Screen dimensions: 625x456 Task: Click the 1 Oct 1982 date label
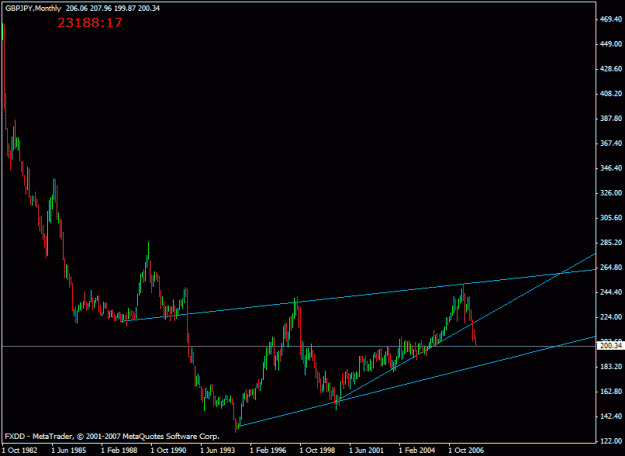[20, 450]
